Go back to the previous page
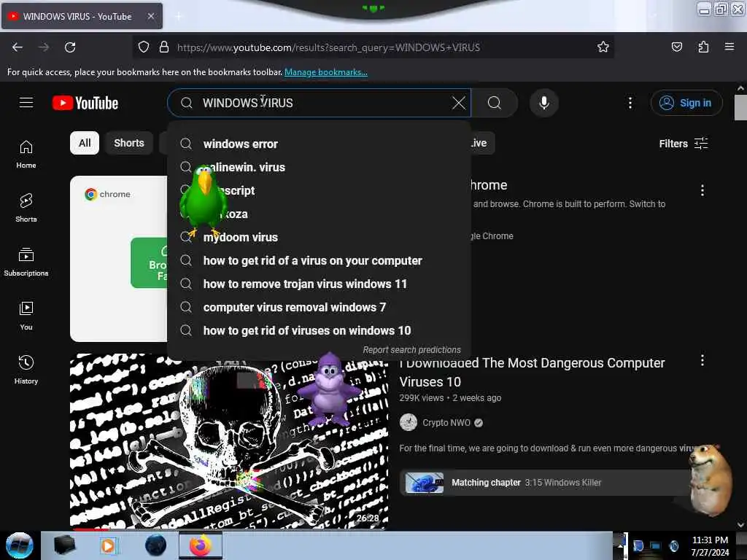This screenshot has width=747, height=560. 18,47
